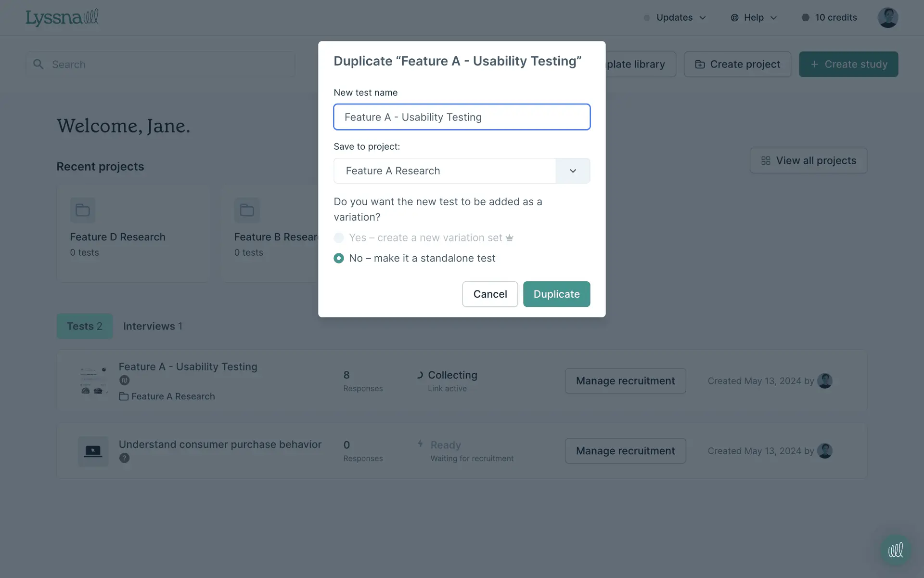Click the Feature A test thumbnail
This screenshot has width=924, height=578.
(x=93, y=381)
